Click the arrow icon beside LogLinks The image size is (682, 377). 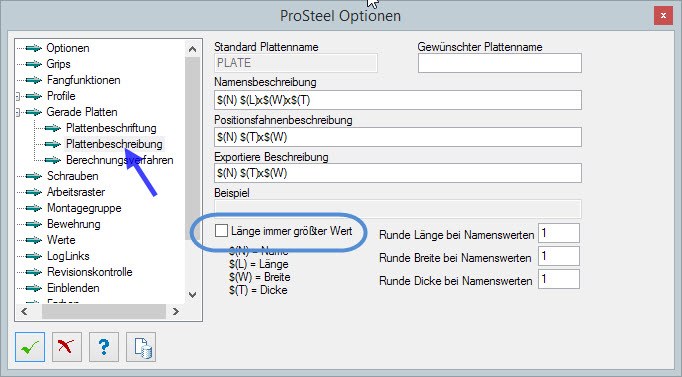pyautogui.click(x=33, y=256)
